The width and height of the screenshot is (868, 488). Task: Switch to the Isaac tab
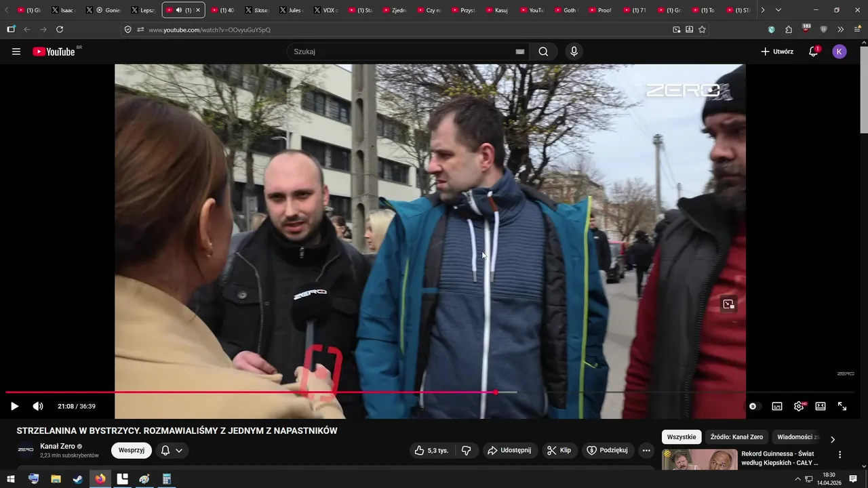(64, 10)
